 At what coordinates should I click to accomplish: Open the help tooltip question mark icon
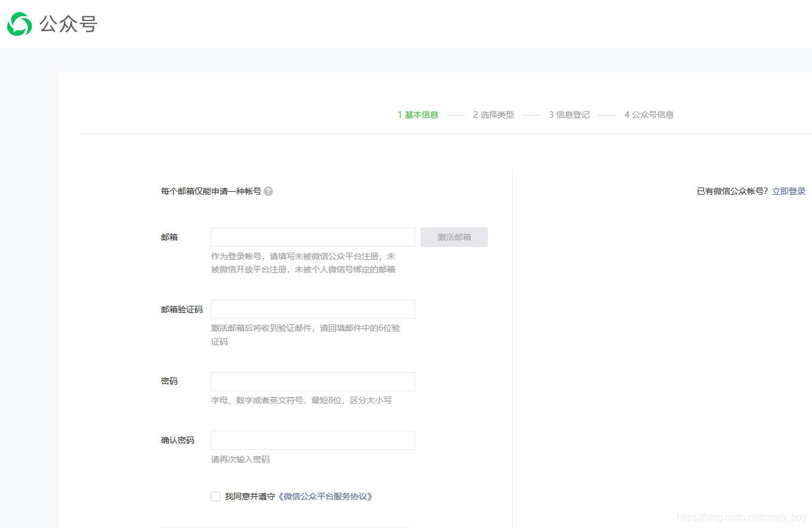pos(268,191)
